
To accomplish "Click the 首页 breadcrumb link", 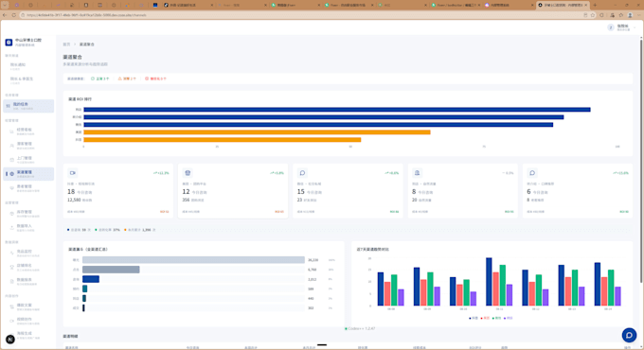I will tap(66, 44).
